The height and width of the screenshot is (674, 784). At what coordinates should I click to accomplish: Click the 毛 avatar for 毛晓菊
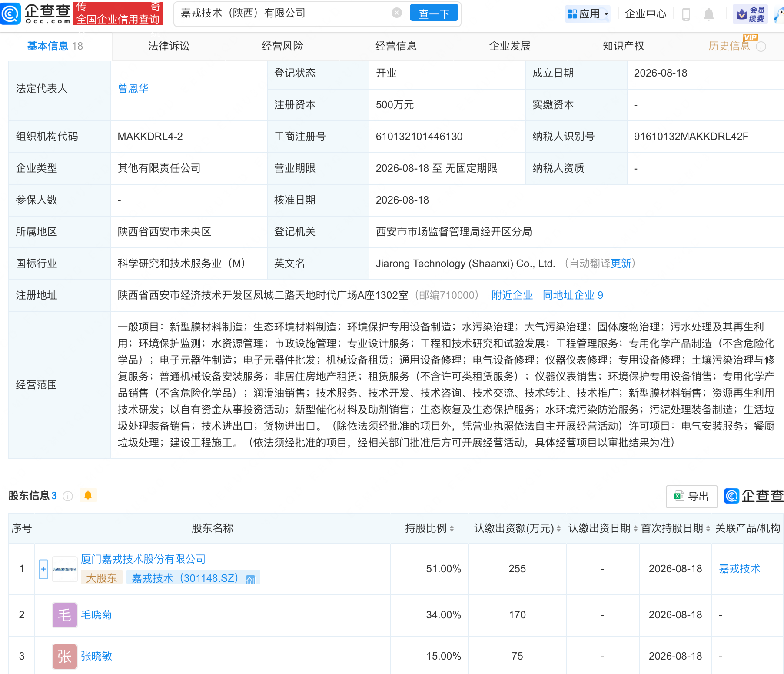[65, 615]
